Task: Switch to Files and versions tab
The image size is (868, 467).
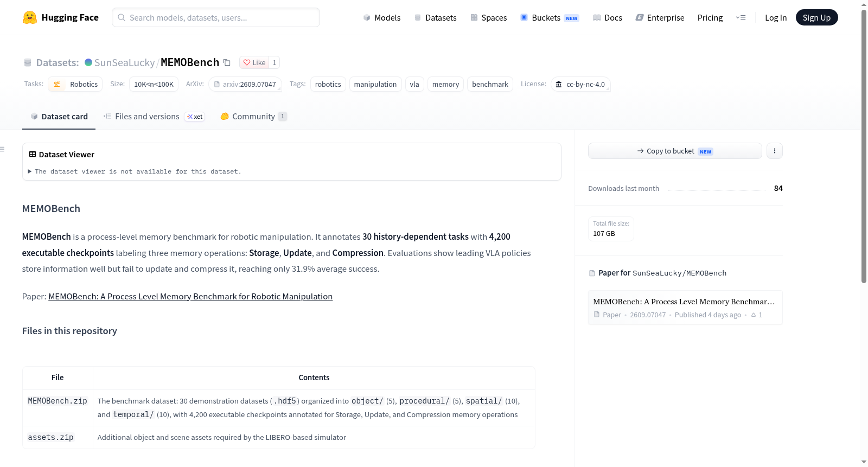Action: 154,117
